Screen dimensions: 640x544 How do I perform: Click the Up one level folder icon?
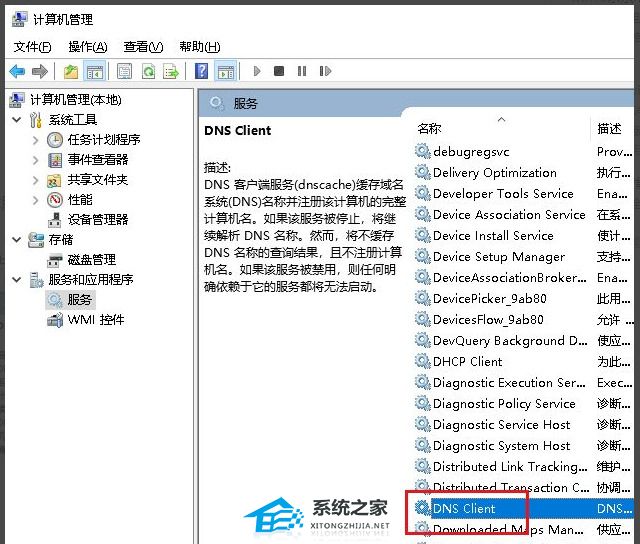tap(71, 71)
